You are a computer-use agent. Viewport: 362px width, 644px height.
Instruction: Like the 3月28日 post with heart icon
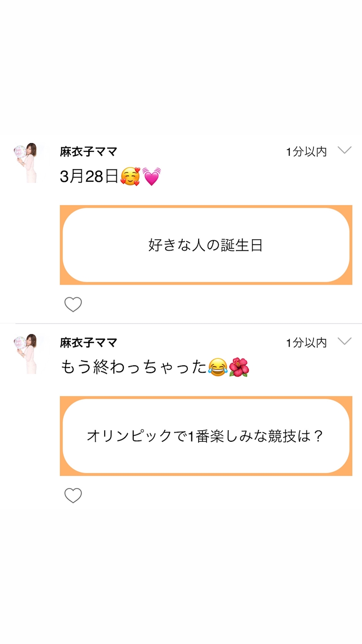73,305
